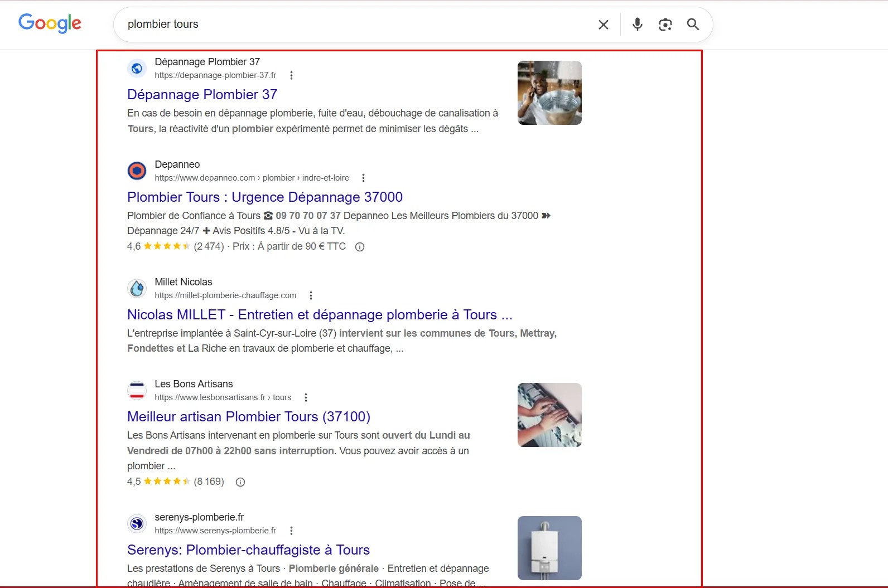Click 'Dépannage Plombier 37' site name above URL
The height and width of the screenshot is (588, 888).
tap(207, 62)
